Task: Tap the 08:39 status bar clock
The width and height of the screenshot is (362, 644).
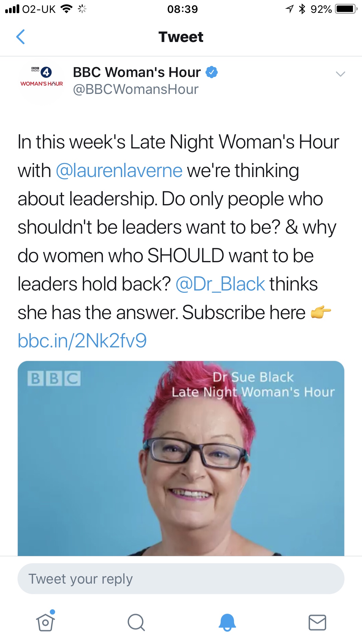Action: click(x=182, y=9)
